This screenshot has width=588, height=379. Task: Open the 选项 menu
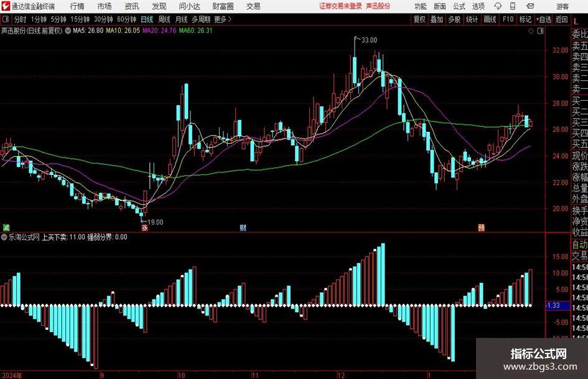click(x=478, y=6)
